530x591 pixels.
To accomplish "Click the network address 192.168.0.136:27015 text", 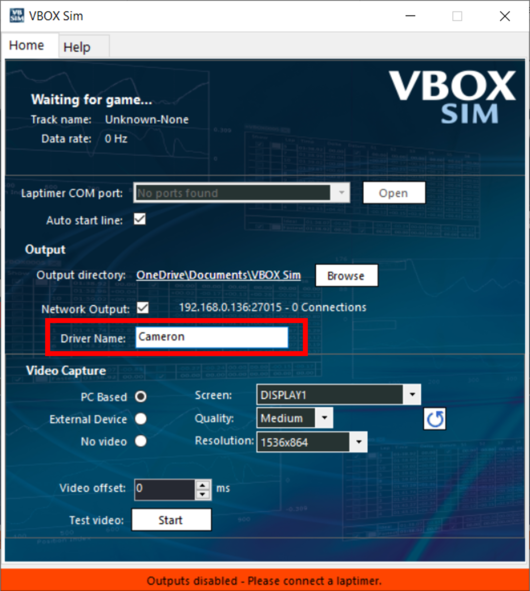I will [x=230, y=307].
